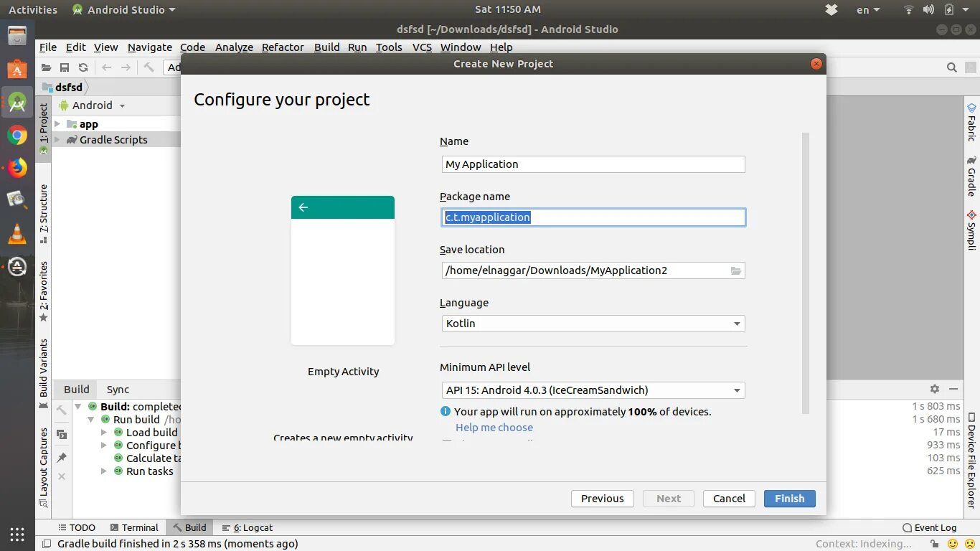Image resolution: width=980 pixels, height=551 pixels.
Task: Pin the Build panel tab
Action: click(62, 457)
